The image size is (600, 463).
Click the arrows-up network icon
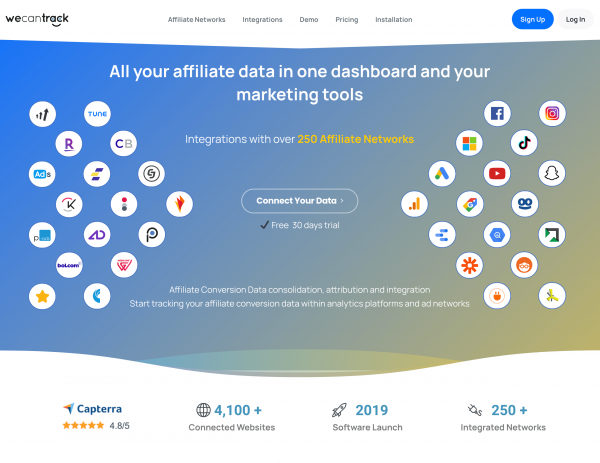tap(42, 114)
